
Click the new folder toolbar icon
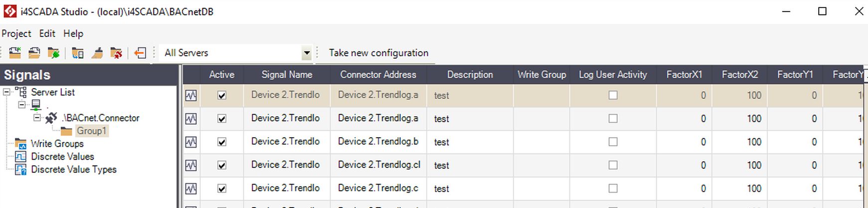click(x=15, y=53)
